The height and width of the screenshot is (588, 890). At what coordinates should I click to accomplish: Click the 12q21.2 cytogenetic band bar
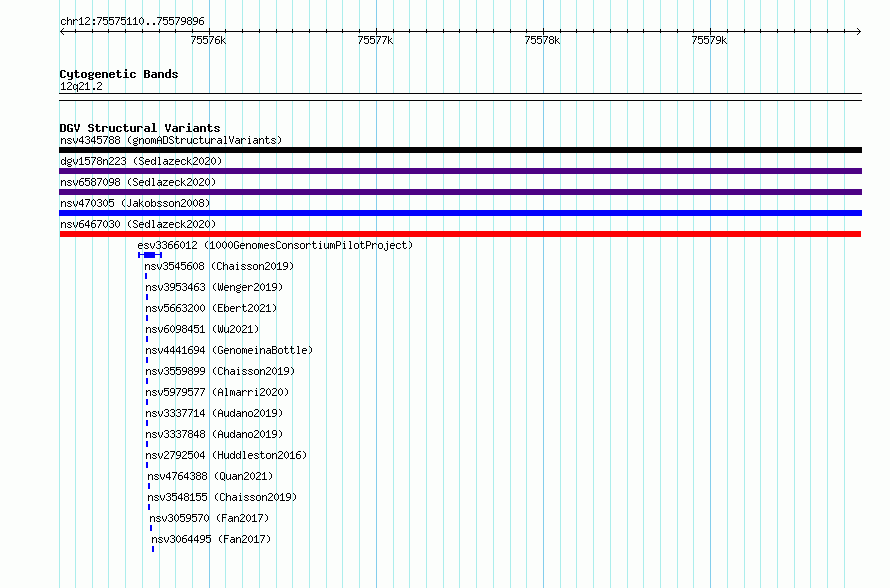point(460,97)
